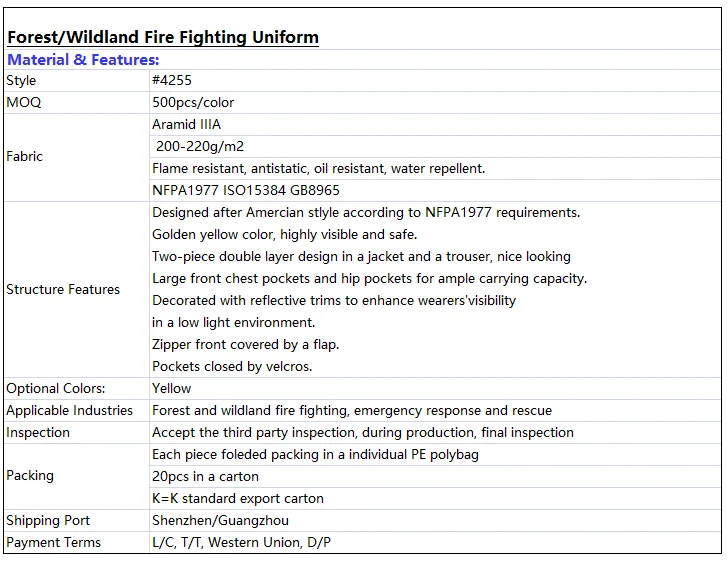The height and width of the screenshot is (562, 727).
Task: Select the Yellow color value cell
Action: coord(171,389)
